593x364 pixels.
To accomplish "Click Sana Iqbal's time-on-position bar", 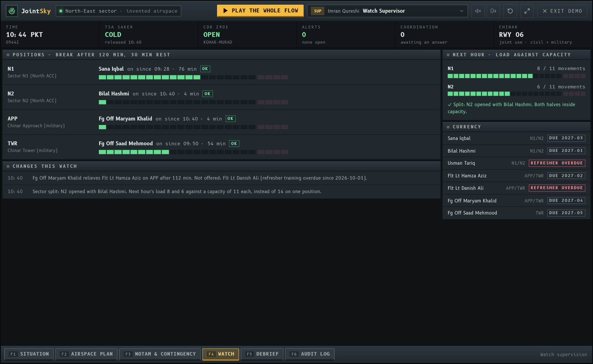I will click(x=193, y=77).
